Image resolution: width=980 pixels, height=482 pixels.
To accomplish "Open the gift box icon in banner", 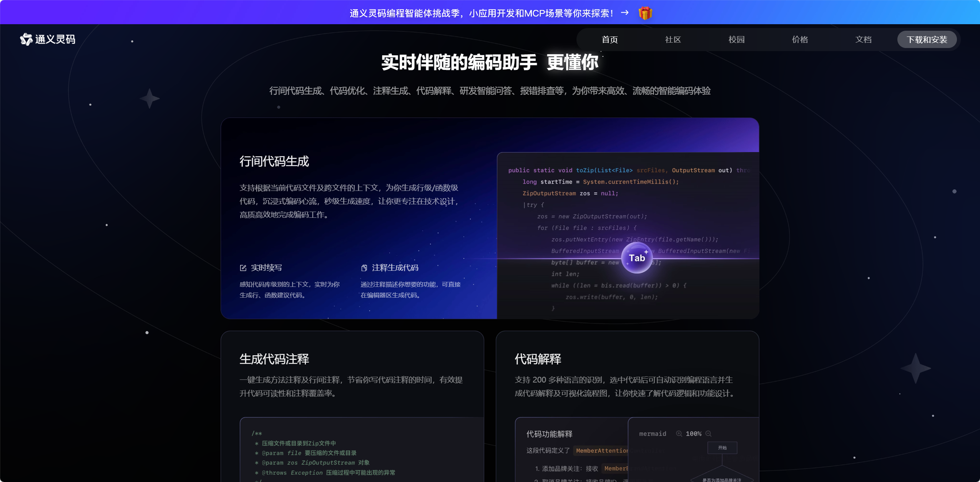I will click(x=645, y=13).
